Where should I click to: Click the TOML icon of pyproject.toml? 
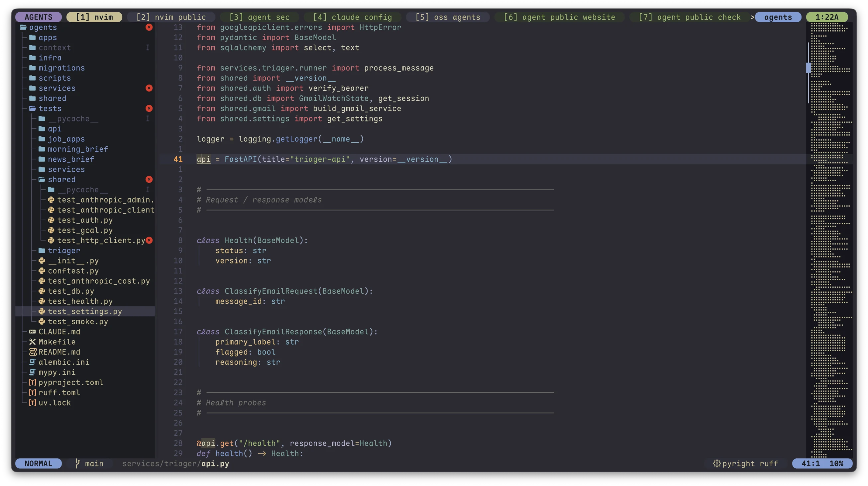pos(32,383)
